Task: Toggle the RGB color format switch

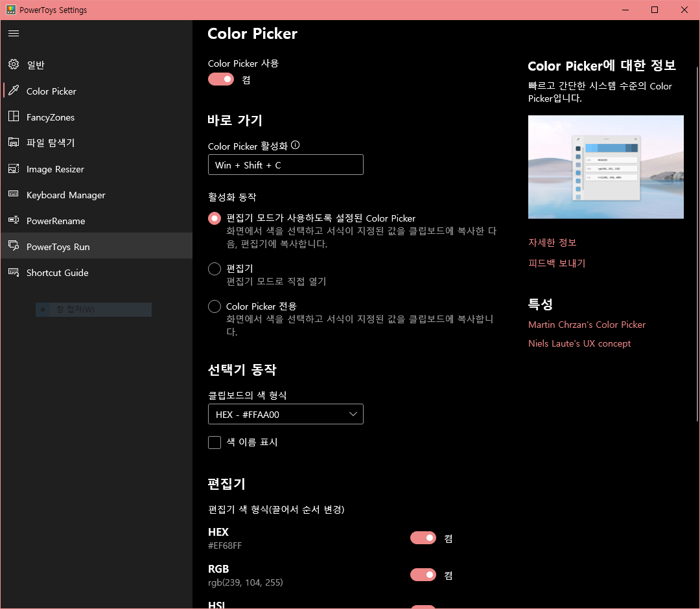Action: tap(423, 575)
